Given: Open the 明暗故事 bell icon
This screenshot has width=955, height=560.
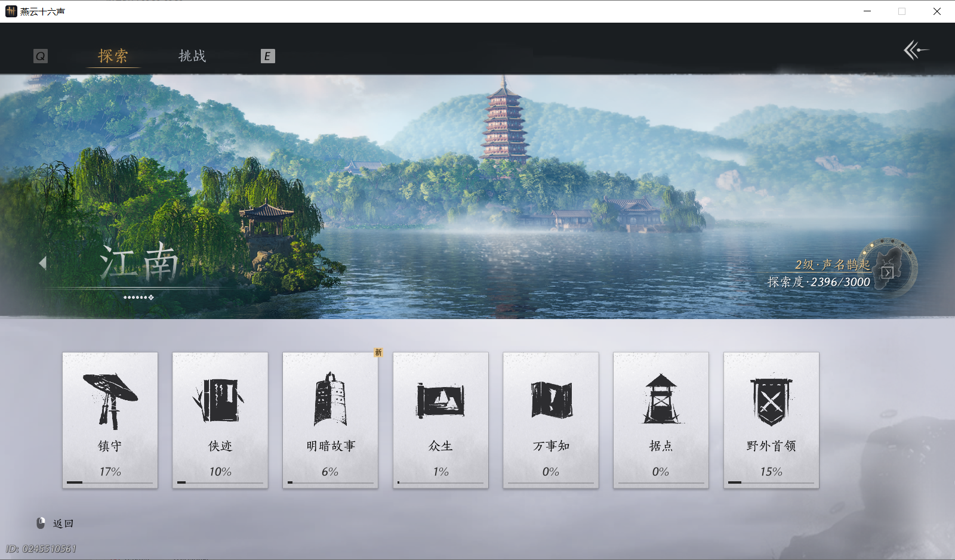Looking at the screenshot, I should pos(330,399).
